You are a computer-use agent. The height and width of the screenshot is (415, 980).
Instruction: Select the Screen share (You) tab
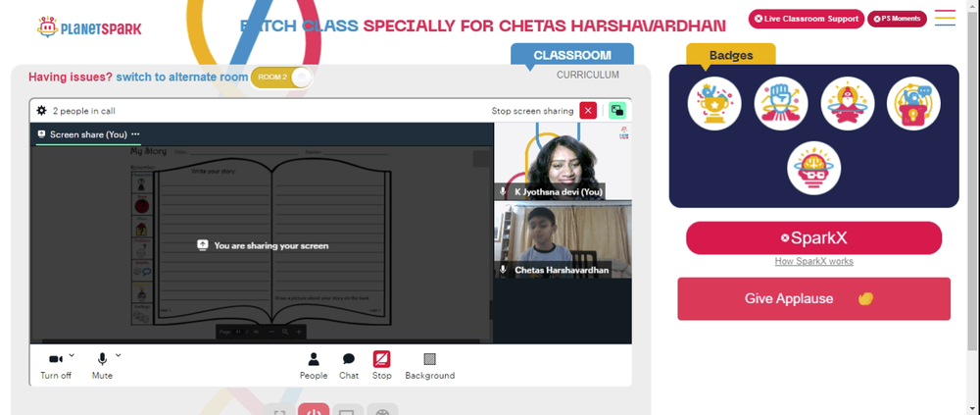tap(88, 134)
